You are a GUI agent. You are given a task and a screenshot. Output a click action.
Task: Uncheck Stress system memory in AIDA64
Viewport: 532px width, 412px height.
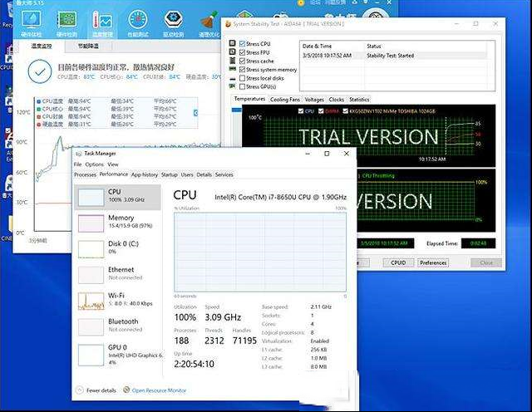click(242, 69)
